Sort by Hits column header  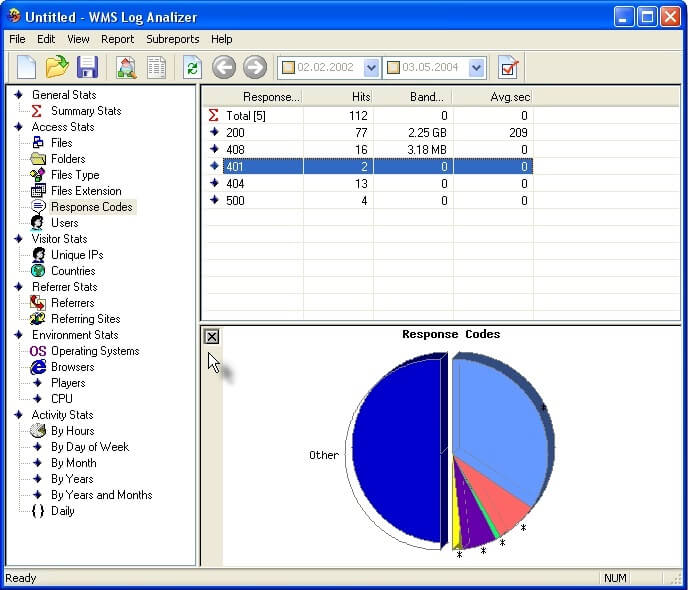(x=337, y=97)
